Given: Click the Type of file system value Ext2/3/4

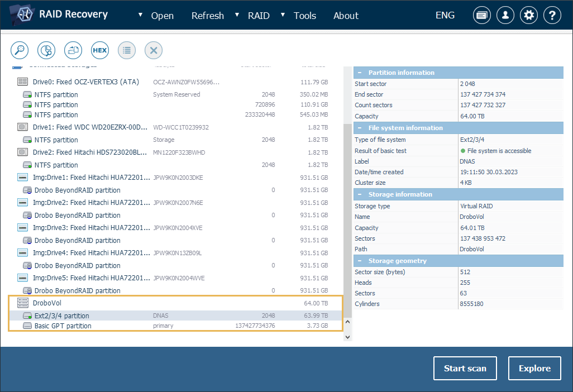Looking at the screenshot, I should (472, 140).
